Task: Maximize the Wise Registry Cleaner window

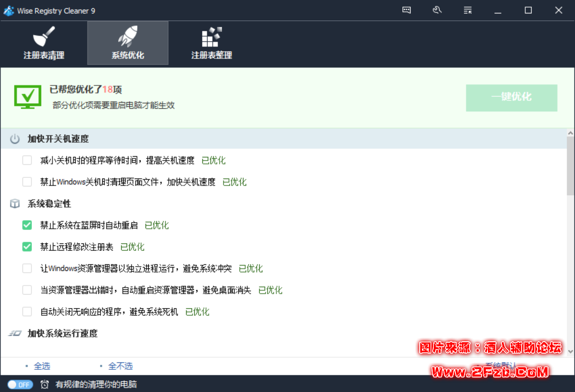Action: tap(528, 10)
